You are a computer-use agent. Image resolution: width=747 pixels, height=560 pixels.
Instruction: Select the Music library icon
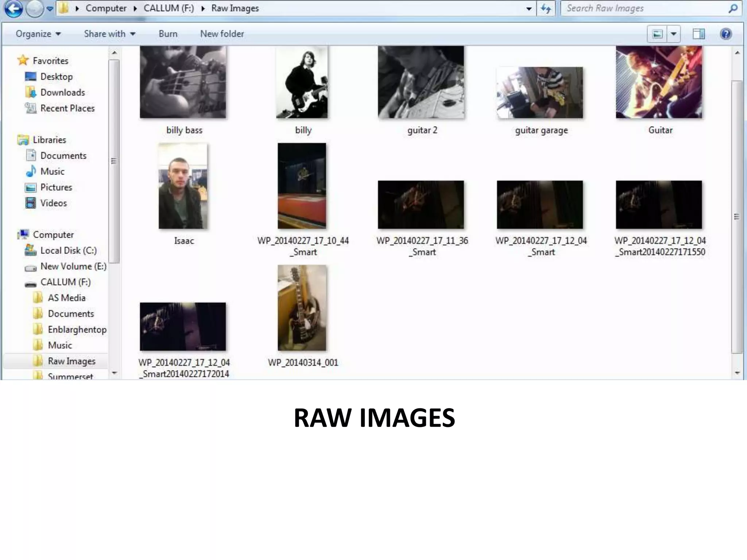click(31, 171)
